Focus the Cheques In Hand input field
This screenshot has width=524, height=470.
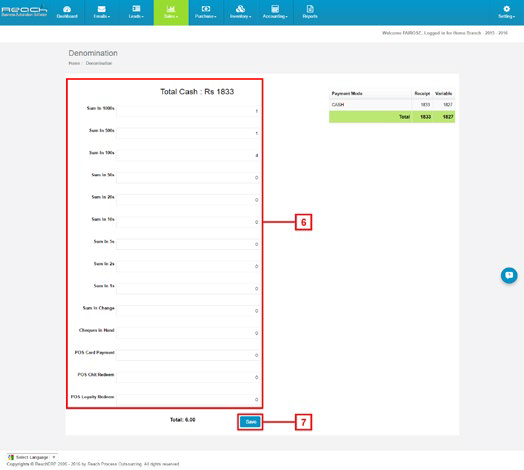point(188,333)
